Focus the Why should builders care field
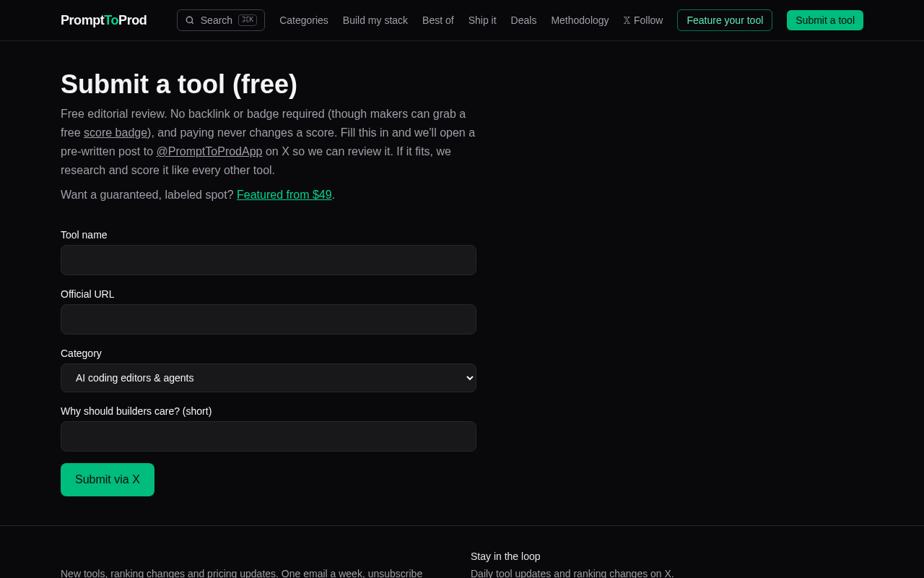This screenshot has height=578, width=924. (269, 436)
